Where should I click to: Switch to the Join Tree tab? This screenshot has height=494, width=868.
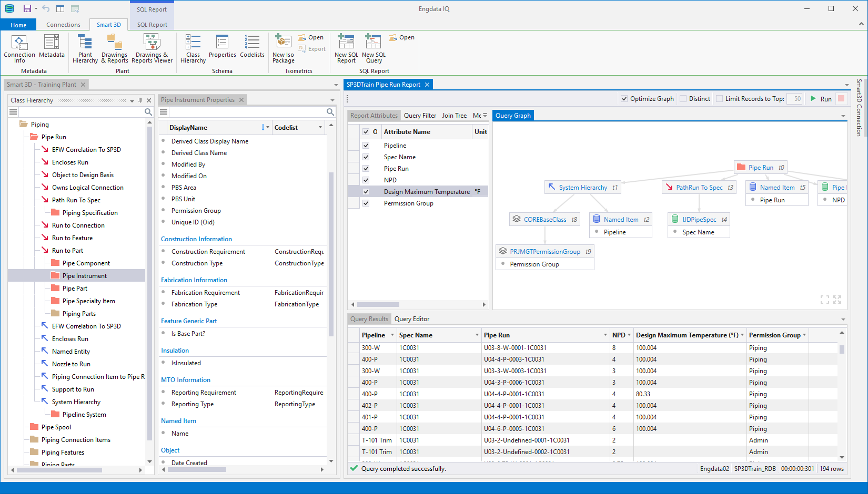[454, 116]
